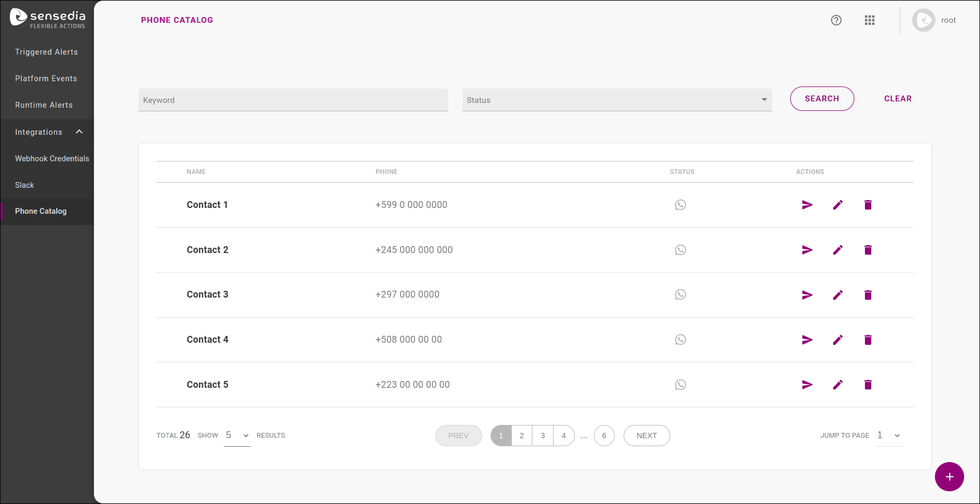Collapse the Integrations section
Viewport: 980px width, 504px height.
tap(78, 132)
